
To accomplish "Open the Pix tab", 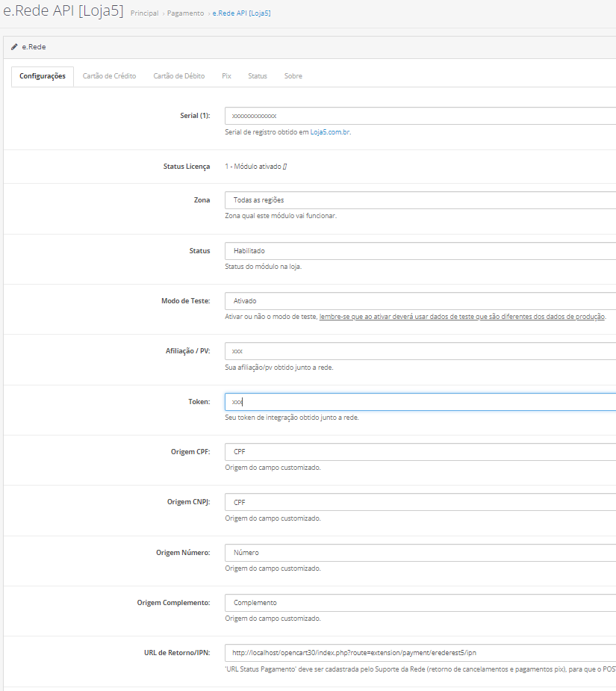I will pos(226,76).
